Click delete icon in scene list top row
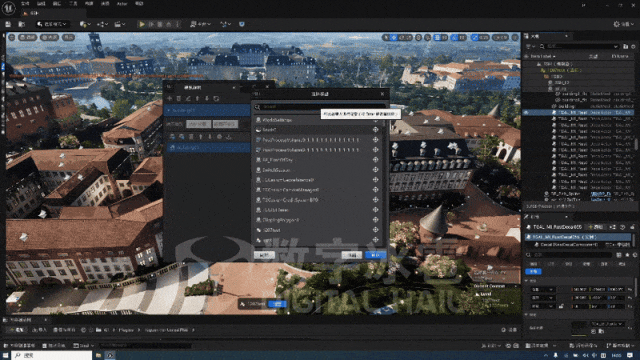This screenshot has width=640, height=360. [x=179, y=98]
